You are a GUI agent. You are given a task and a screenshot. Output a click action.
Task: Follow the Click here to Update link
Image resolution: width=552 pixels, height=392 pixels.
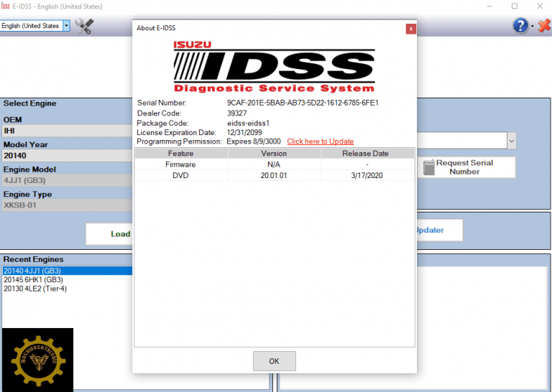(x=321, y=141)
